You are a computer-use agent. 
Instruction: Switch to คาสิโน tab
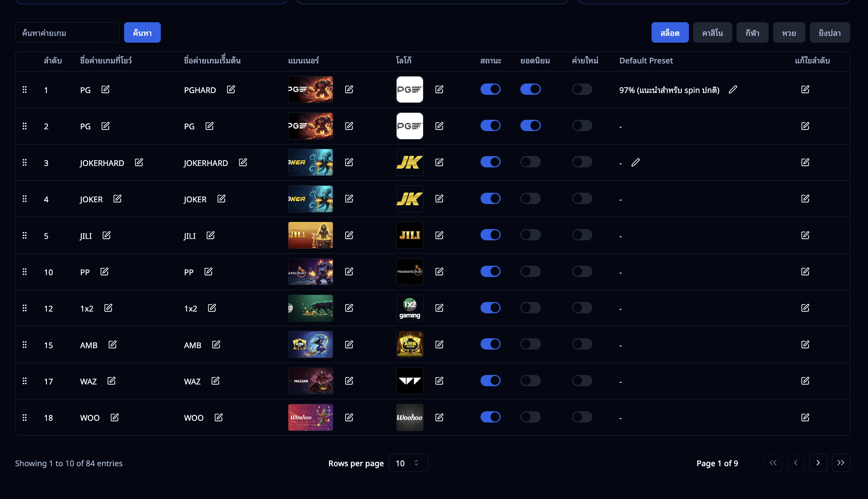coord(713,33)
